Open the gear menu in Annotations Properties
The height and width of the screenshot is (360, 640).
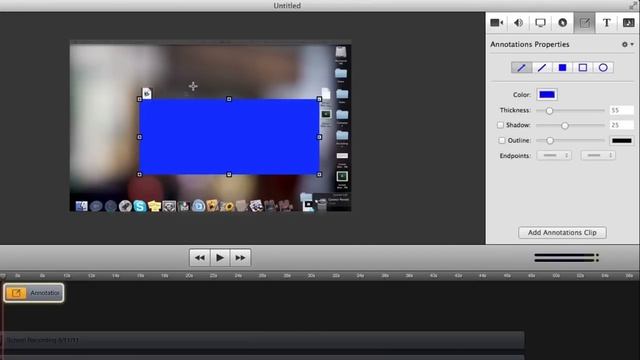[x=627, y=44]
